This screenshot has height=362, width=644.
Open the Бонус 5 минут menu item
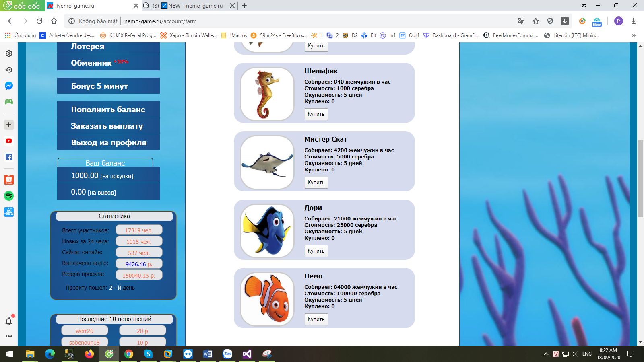[108, 86]
